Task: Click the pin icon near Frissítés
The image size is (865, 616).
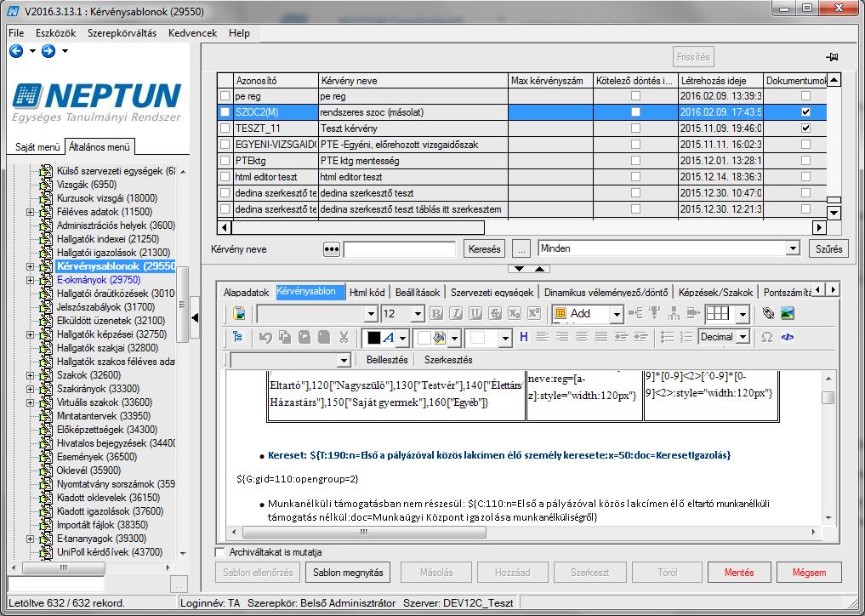Action: coord(832,57)
